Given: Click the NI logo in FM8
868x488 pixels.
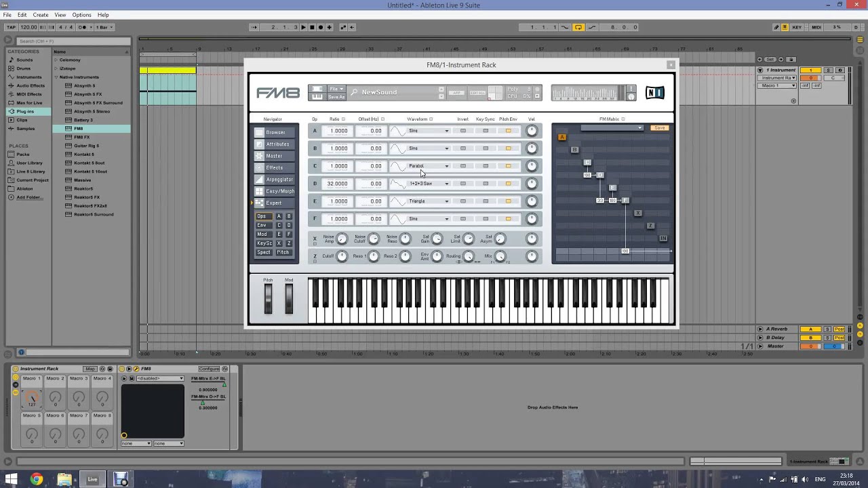Looking at the screenshot, I should pyautogui.click(x=654, y=93).
